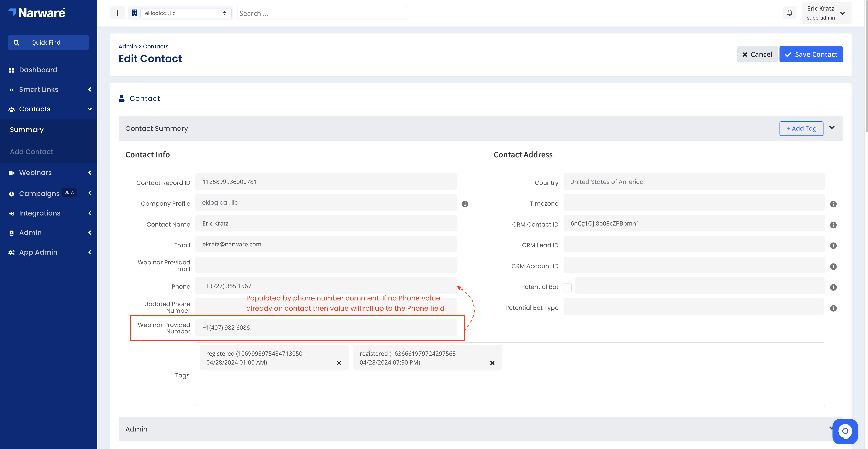
Task: Collapse the Contact Summary section
Action: tap(832, 127)
